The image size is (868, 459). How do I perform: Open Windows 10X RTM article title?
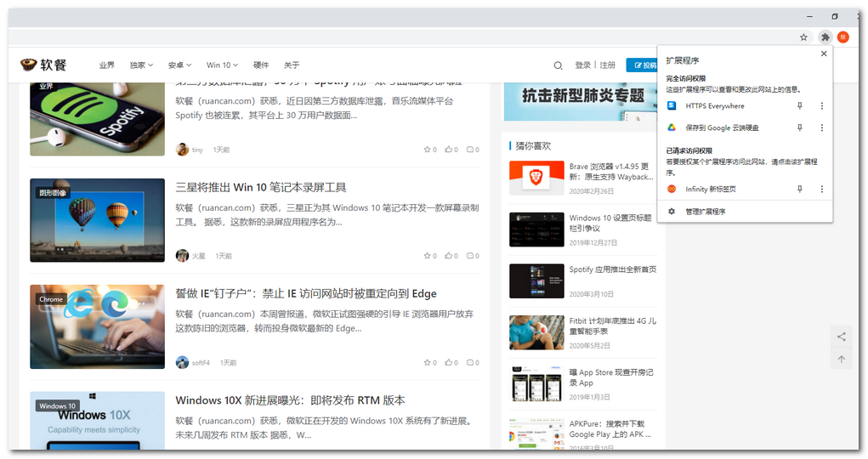290,400
